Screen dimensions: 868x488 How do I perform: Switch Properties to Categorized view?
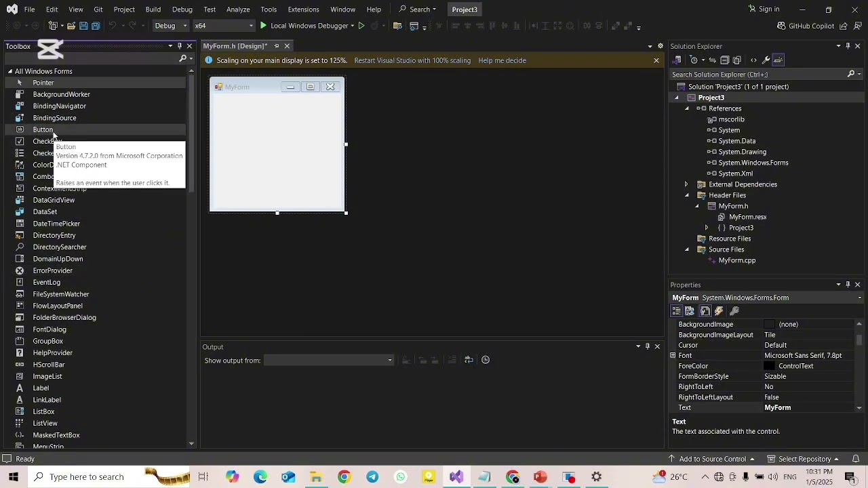[x=677, y=311]
